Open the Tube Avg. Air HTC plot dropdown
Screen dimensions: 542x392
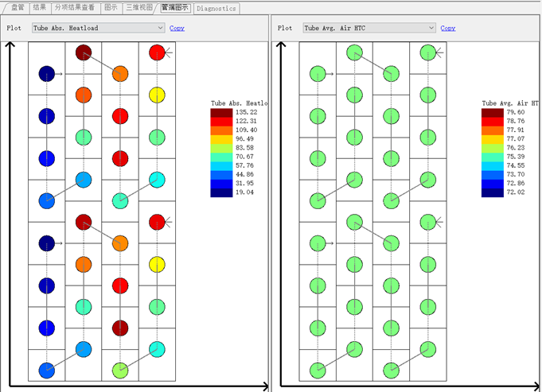coord(369,28)
